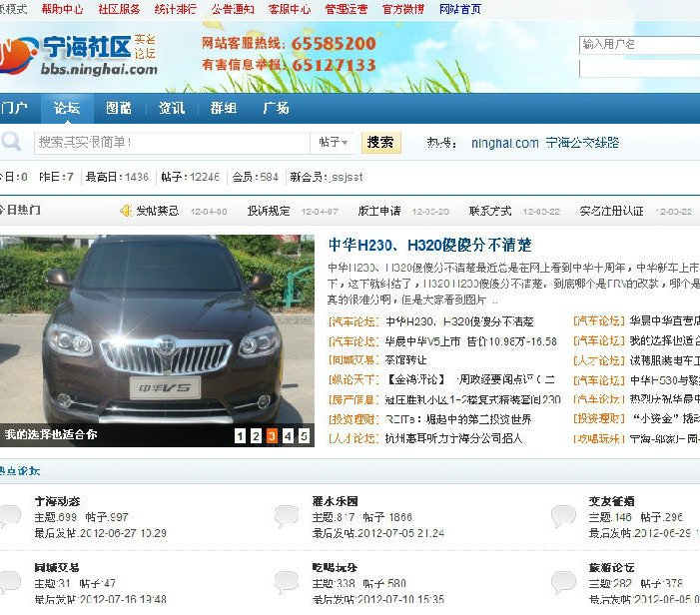Open 管理运营 in the top menu
Image resolution: width=700 pixels, height=615 pixels.
347,9
